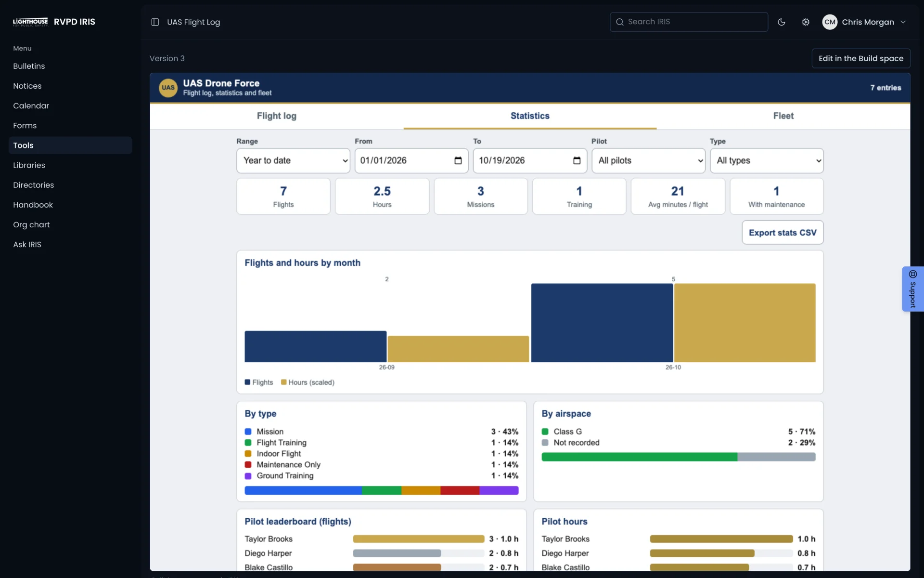924x578 pixels.
Task: Click the From date field 01/01/2026
Action: click(411, 160)
